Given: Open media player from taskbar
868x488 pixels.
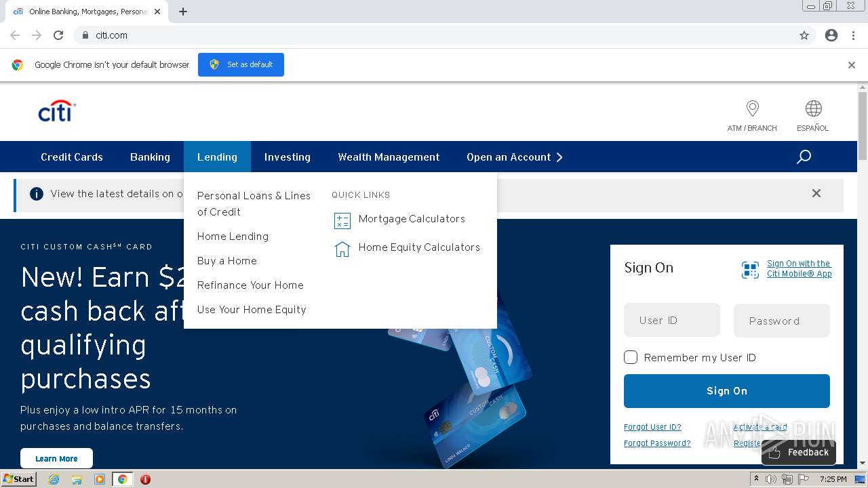Looking at the screenshot, I should point(100,479).
